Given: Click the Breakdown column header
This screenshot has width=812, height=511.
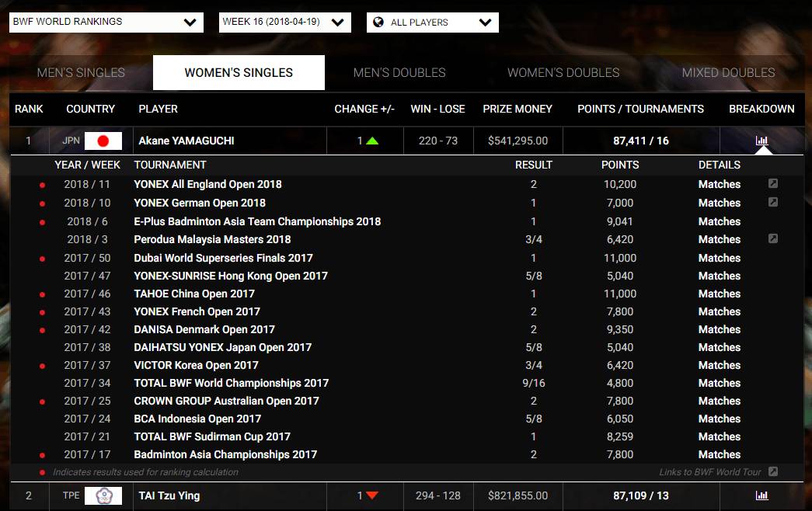Looking at the screenshot, I should click(761, 109).
